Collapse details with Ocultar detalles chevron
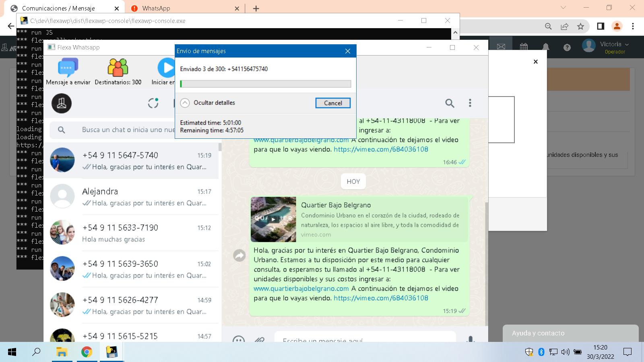 pyautogui.click(x=185, y=103)
